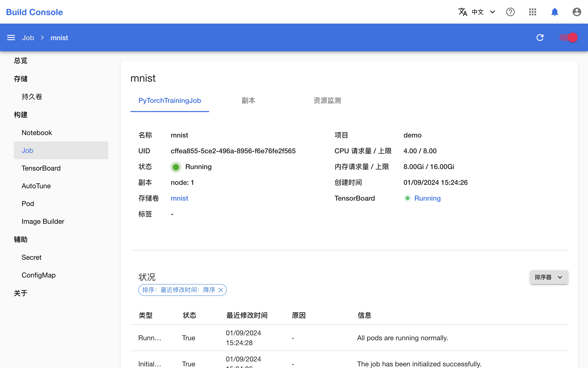Click the green Running status indicator
The width and height of the screenshot is (588, 368).
[x=176, y=167]
